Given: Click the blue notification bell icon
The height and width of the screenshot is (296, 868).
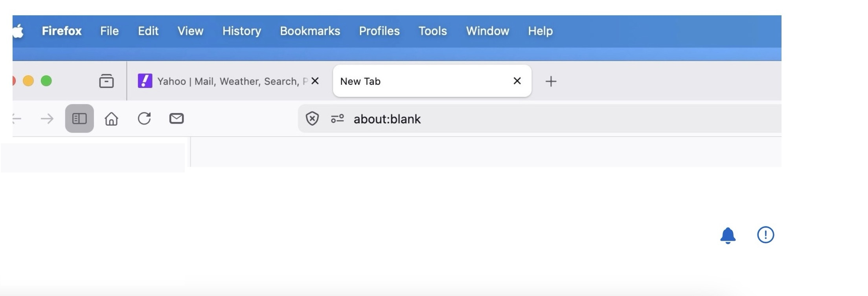Looking at the screenshot, I should pyautogui.click(x=728, y=236).
